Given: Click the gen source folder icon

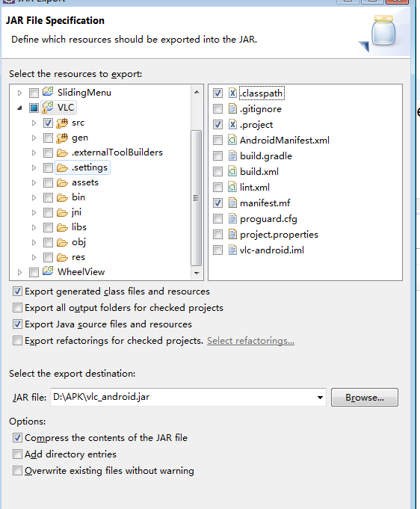Looking at the screenshot, I should tap(62, 138).
